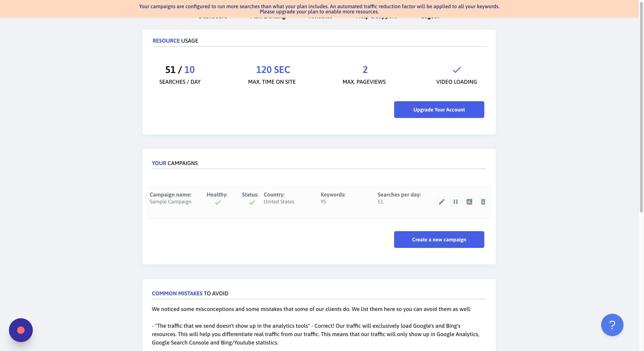The height and width of the screenshot is (351, 644).
Task: Click the "SEARCHES / DAY" label
Action: [180, 82]
